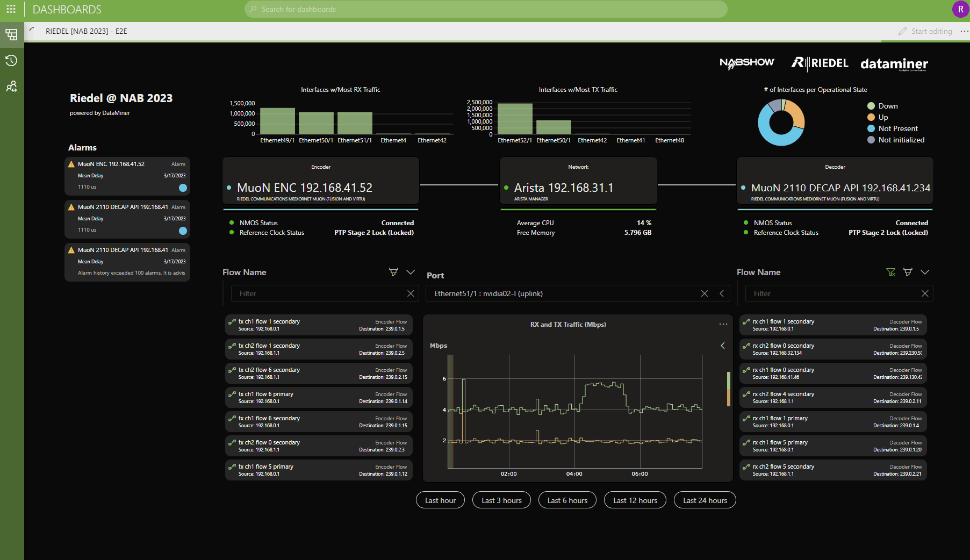Click the interfaces operational state donut chart
This screenshot has height=560, width=970.
click(x=781, y=122)
